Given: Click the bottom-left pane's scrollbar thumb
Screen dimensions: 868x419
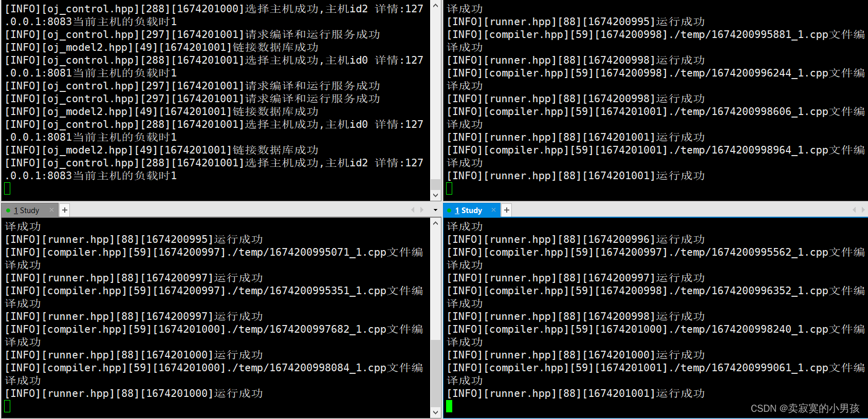Looking at the screenshot, I should (x=435, y=373).
